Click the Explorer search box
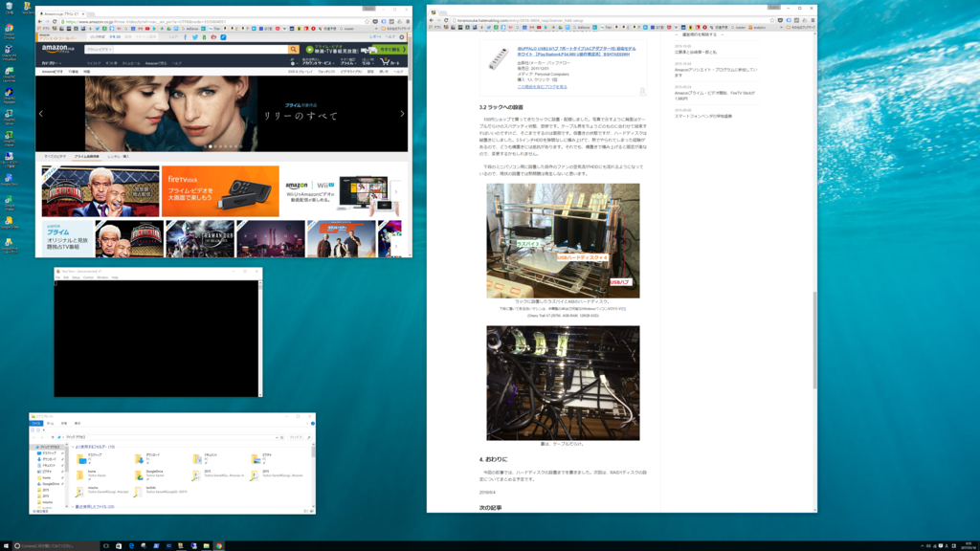This screenshot has height=551, width=980. [x=300, y=437]
